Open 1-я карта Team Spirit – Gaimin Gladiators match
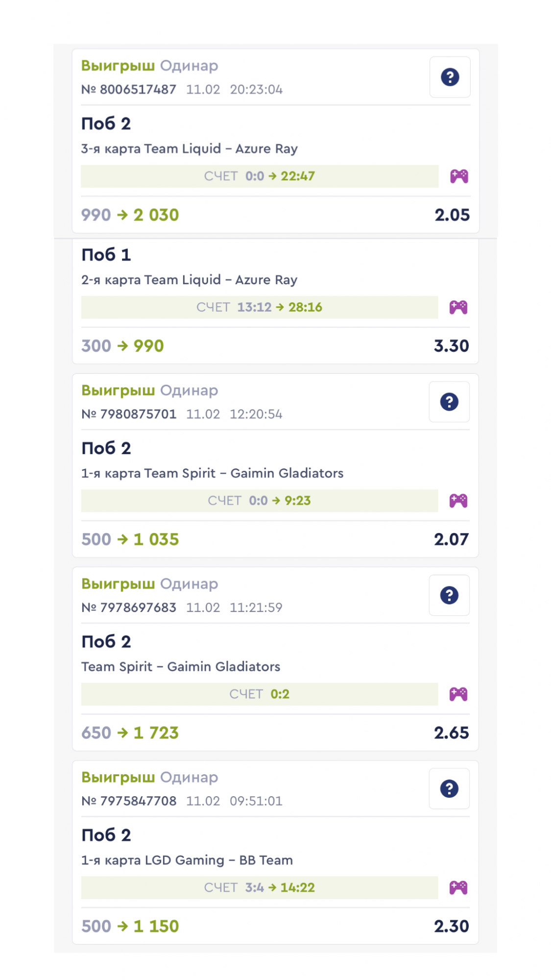The width and height of the screenshot is (551, 980). tap(212, 473)
